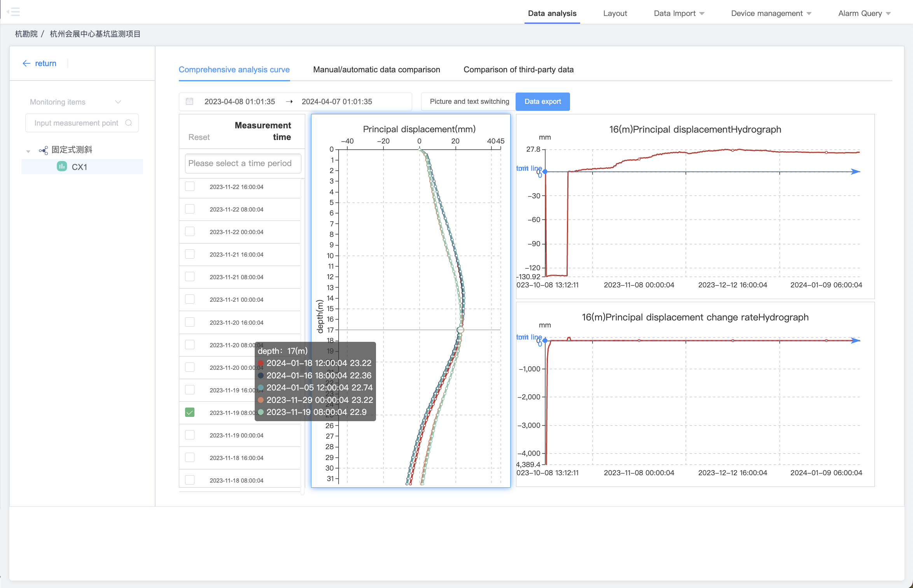The height and width of the screenshot is (588, 913).
Task: Open the Alarm Query dropdown
Action: pyautogui.click(x=864, y=13)
